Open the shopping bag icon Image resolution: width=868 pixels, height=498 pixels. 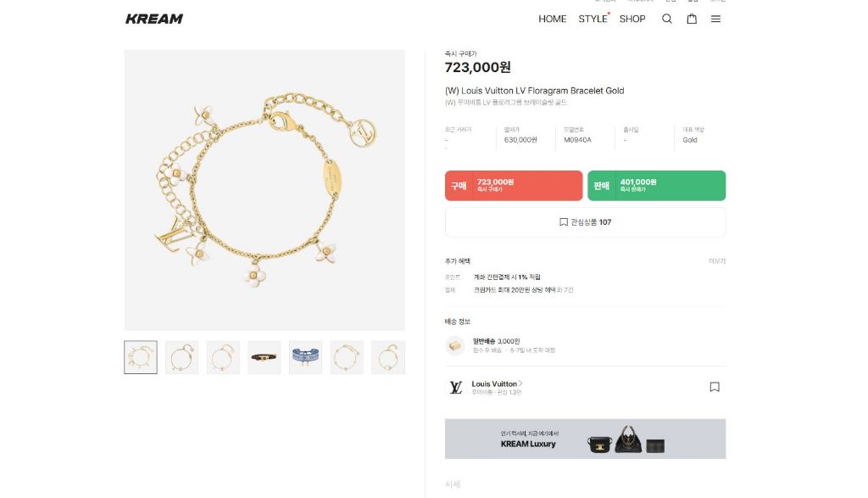[x=692, y=19]
